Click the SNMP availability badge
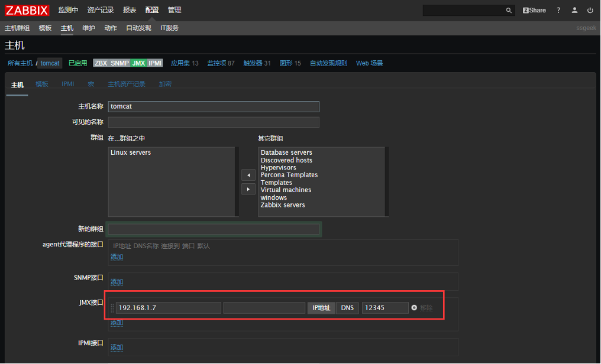 click(x=119, y=63)
